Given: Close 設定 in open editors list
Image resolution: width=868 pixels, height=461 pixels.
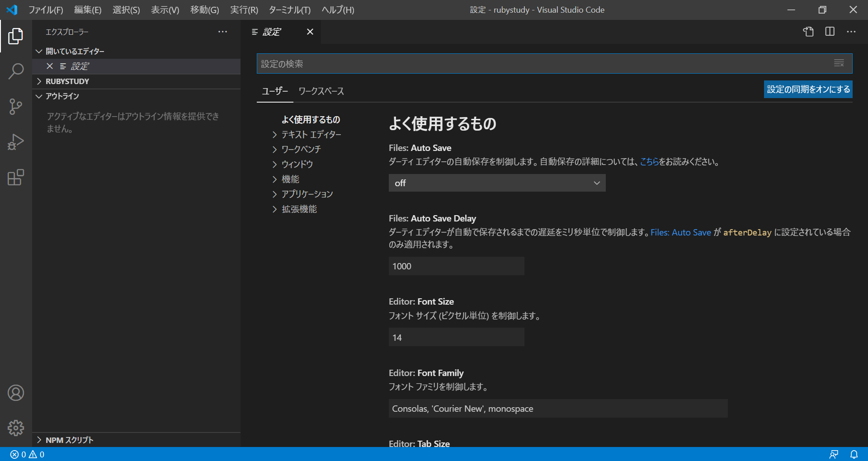Looking at the screenshot, I should [x=50, y=66].
